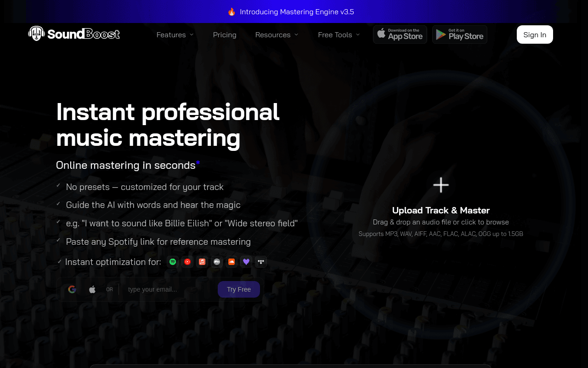Click the Billie Eilish example line
The height and width of the screenshot is (368, 588).
(x=181, y=223)
